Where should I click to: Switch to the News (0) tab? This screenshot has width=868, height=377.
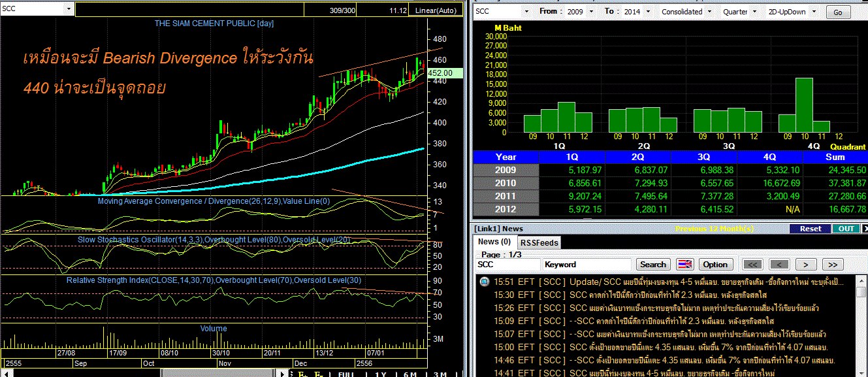pos(494,242)
